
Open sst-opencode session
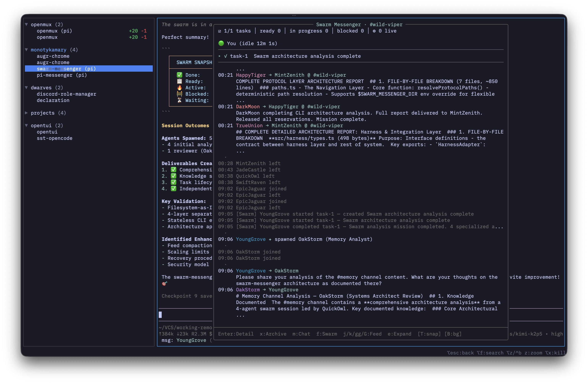[55, 138]
